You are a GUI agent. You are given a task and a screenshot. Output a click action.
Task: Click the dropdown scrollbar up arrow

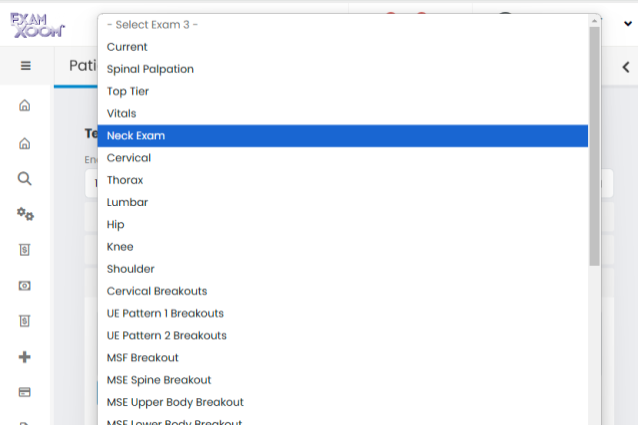click(x=595, y=19)
